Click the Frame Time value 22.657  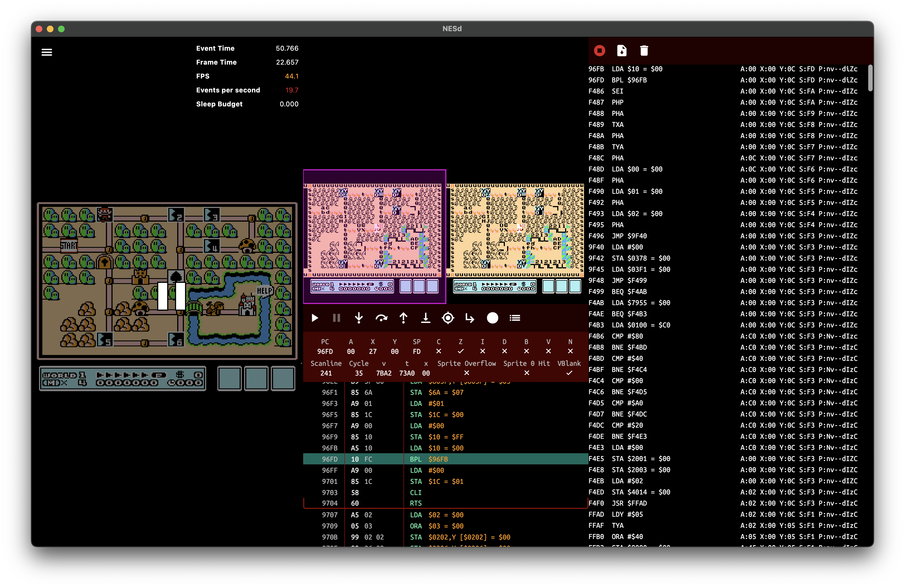287,62
